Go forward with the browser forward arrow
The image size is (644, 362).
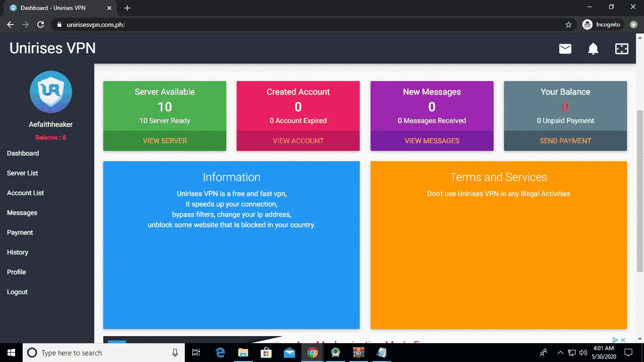[25, 25]
